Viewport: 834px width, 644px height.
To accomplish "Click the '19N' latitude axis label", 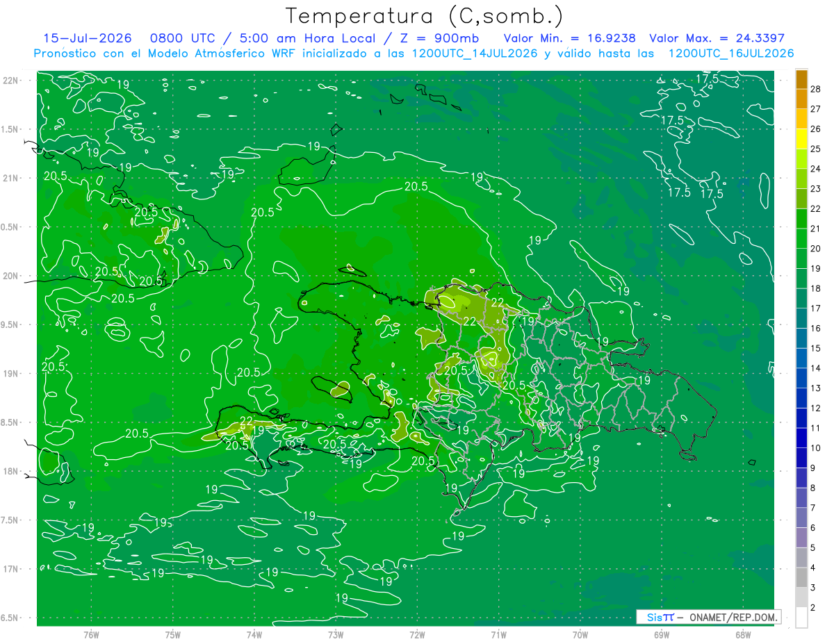I will (x=10, y=374).
